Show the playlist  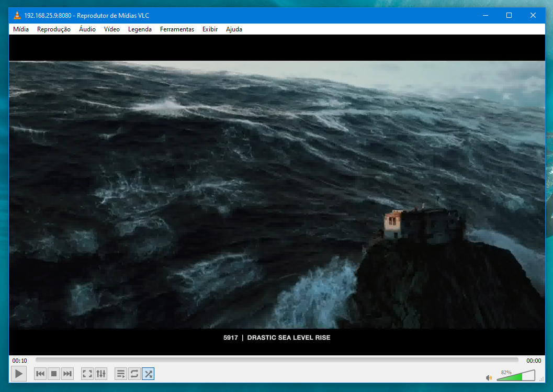[x=121, y=374]
